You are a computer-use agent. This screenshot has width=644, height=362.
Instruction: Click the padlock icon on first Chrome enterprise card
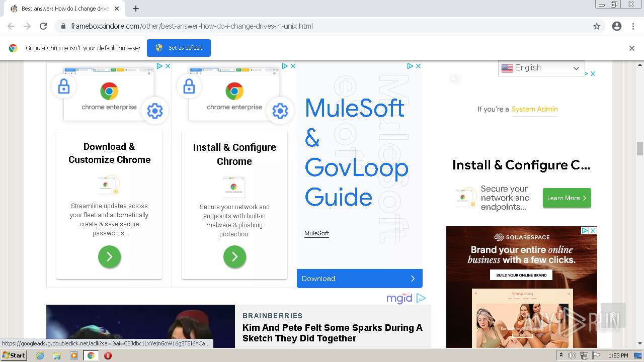64,87
